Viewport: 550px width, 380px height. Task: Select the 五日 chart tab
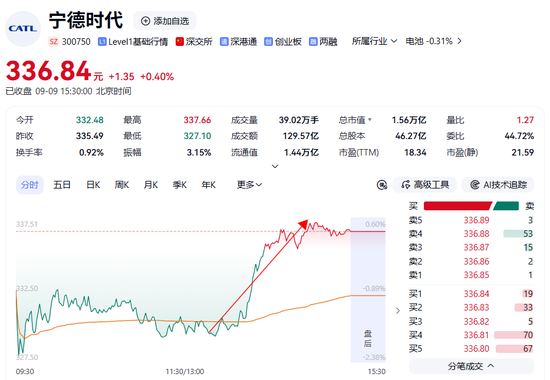62,185
